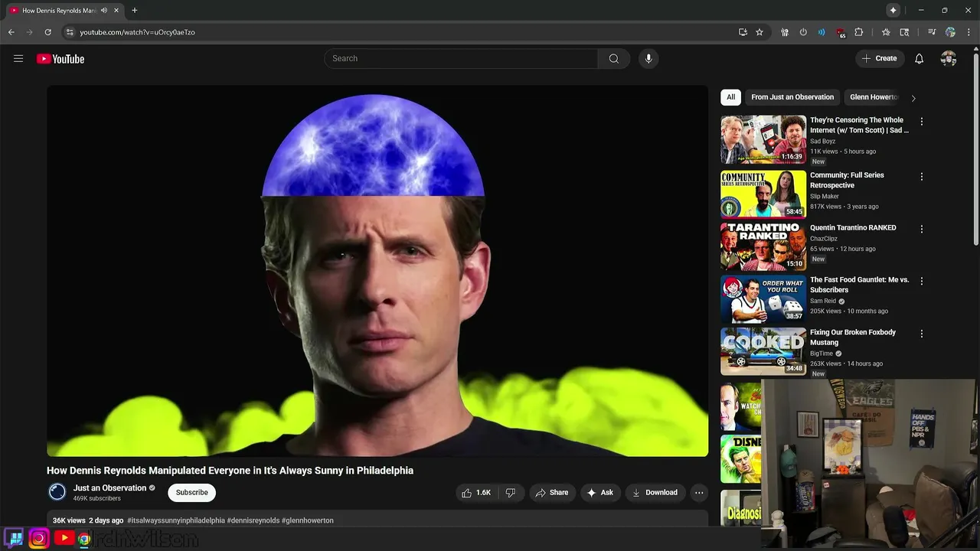Dislike the video with thumbs down
Screen dimensions: 980x551
coord(511,493)
